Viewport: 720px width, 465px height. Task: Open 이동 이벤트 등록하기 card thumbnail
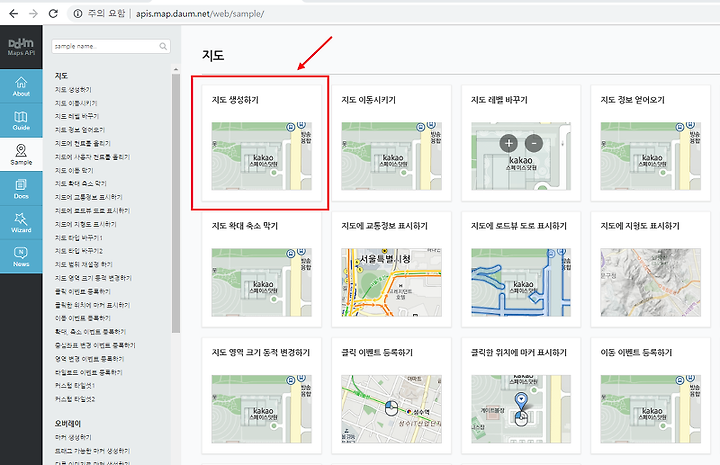[x=651, y=409]
